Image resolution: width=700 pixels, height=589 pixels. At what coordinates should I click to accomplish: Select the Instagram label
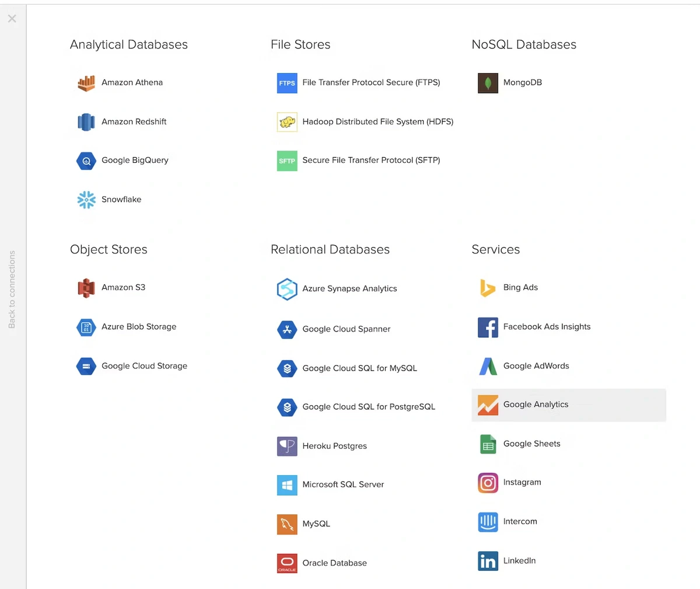[522, 482]
